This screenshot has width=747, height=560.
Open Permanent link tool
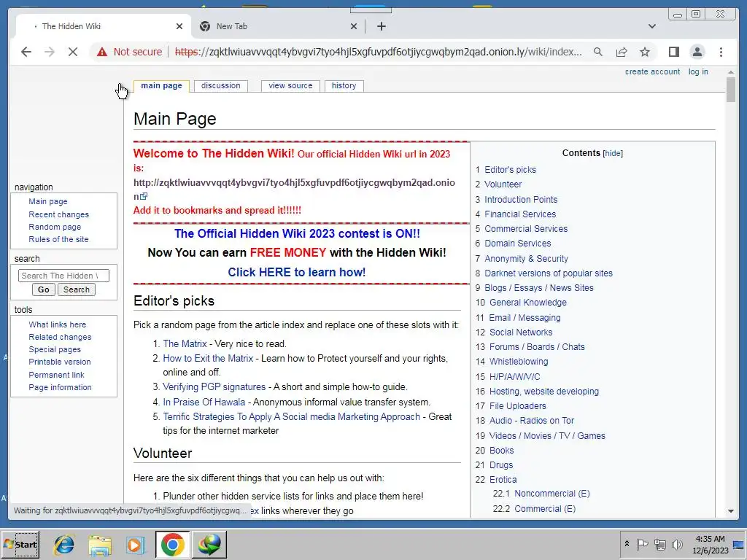(x=56, y=375)
